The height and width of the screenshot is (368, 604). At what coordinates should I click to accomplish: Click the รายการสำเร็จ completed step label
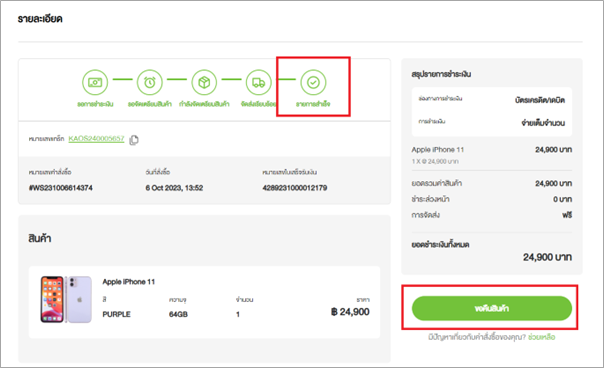pyautogui.click(x=313, y=104)
